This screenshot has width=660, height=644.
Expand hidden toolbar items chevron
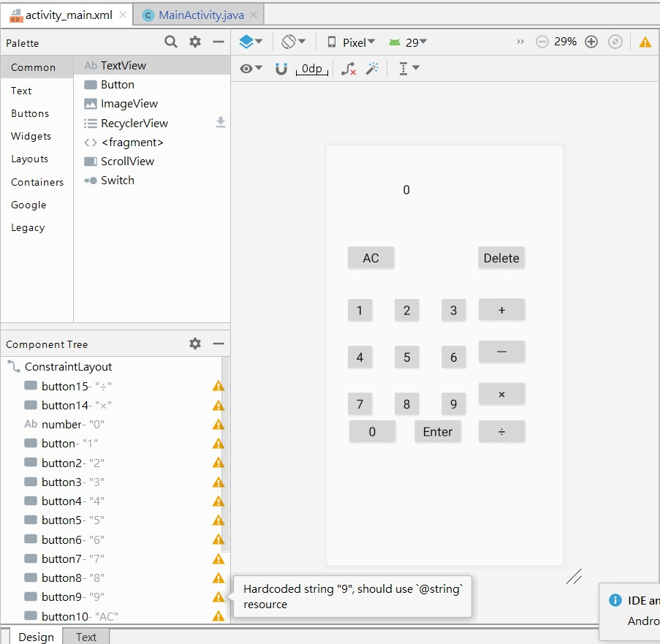click(520, 42)
